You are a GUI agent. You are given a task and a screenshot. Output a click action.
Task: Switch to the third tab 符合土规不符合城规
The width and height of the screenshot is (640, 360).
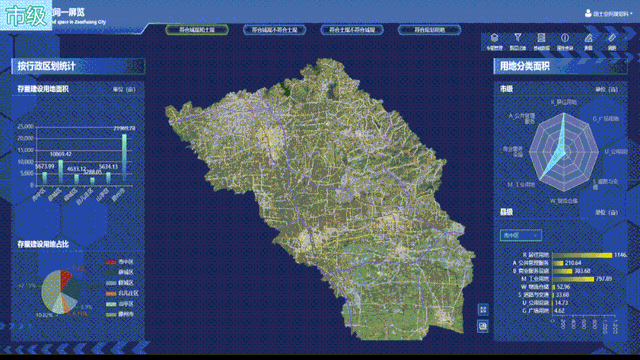click(x=352, y=30)
